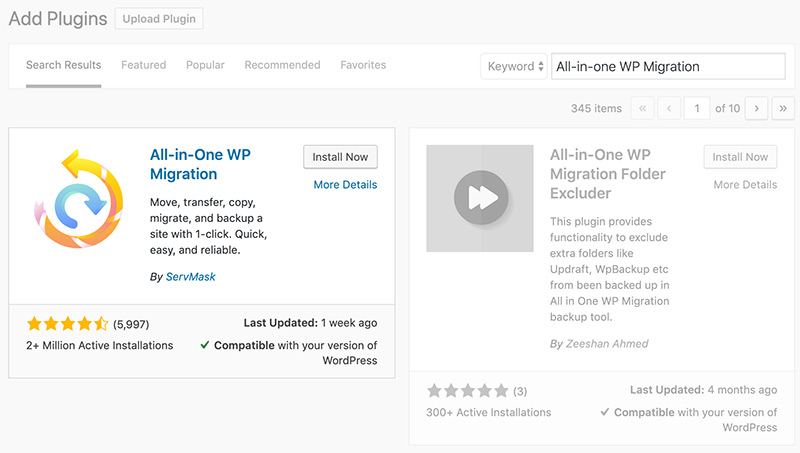
Task: Open the Keyword search type dropdown
Action: coord(514,66)
